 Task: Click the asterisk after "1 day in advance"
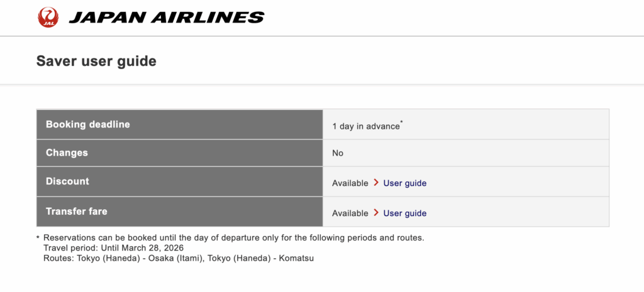coord(402,123)
